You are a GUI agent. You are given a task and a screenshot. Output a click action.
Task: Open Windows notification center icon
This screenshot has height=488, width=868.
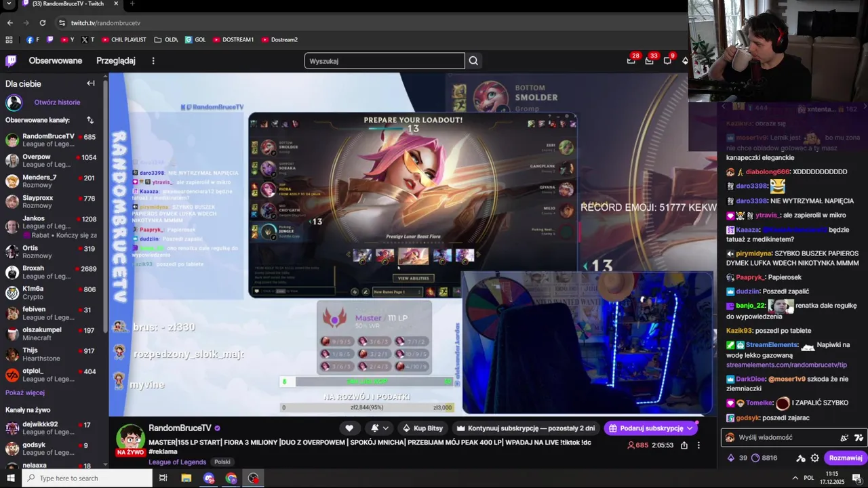[856, 478]
